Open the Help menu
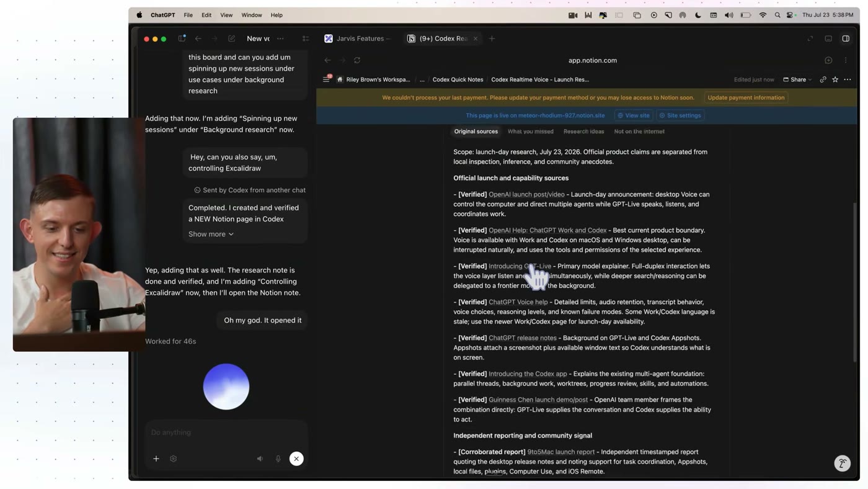This screenshot has width=868, height=489. tap(277, 15)
